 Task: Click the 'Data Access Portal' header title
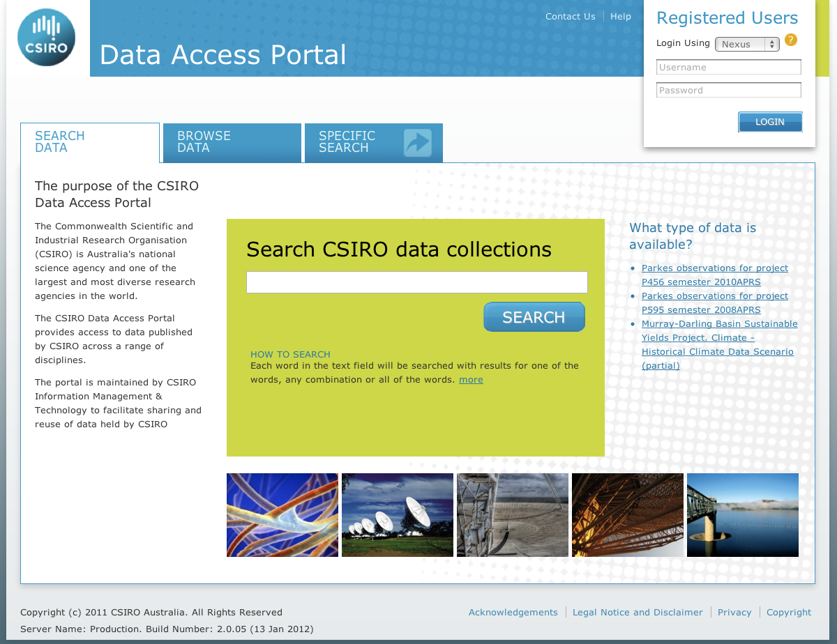(223, 54)
